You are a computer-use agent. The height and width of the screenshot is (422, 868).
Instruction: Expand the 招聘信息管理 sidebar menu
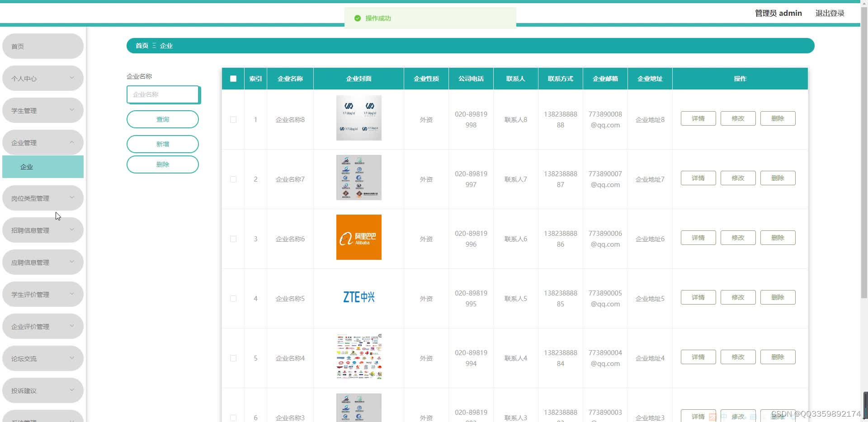tap(43, 230)
